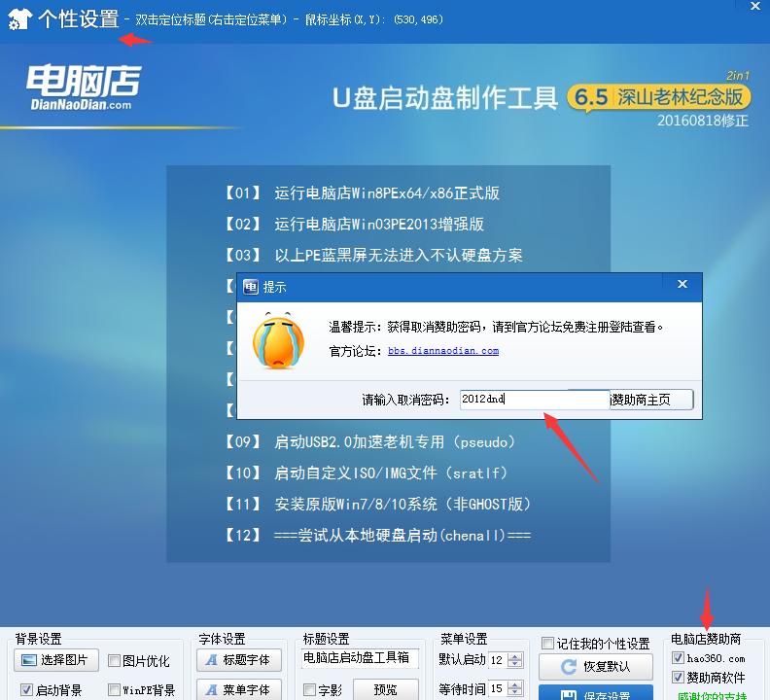The width and height of the screenshot is (770, 700).
Task: Select menu entry 12 尝试从本地硬盘启动
Action: (378, 535)
